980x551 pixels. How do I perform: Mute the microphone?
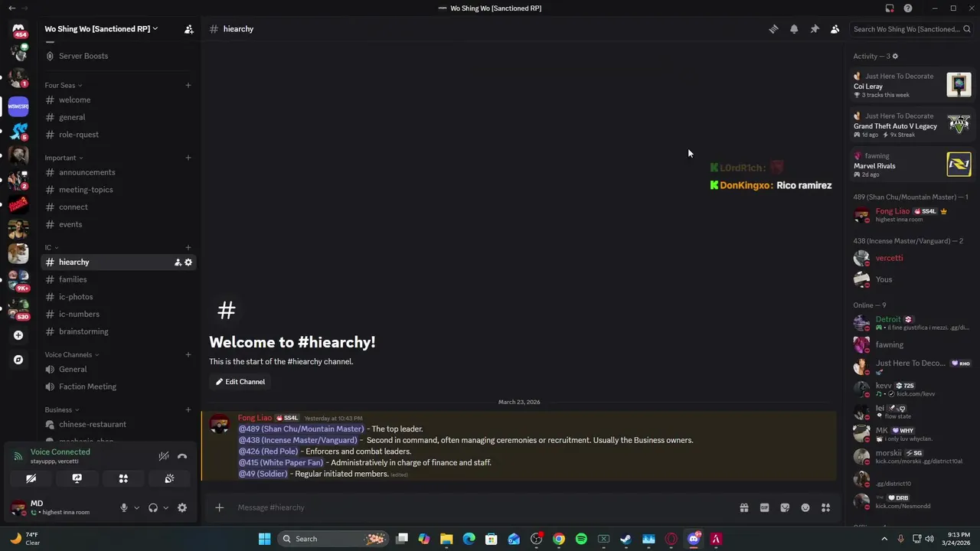124,507
